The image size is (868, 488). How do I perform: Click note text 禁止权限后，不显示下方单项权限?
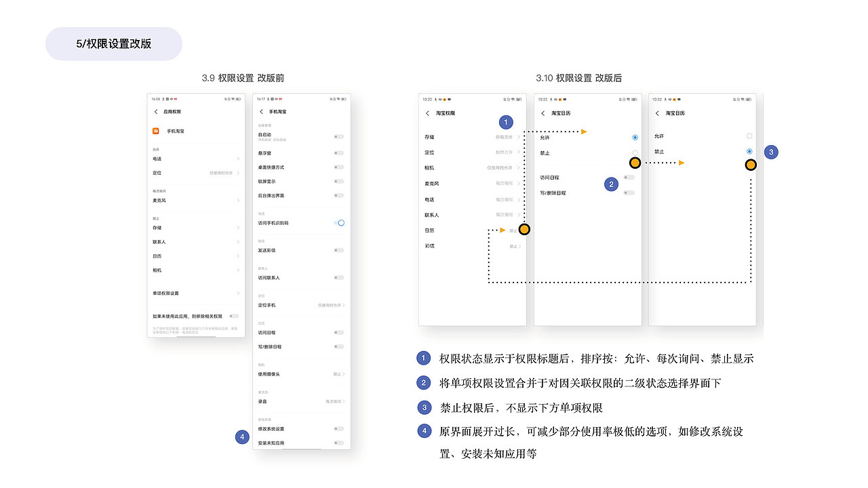[521, 407]
